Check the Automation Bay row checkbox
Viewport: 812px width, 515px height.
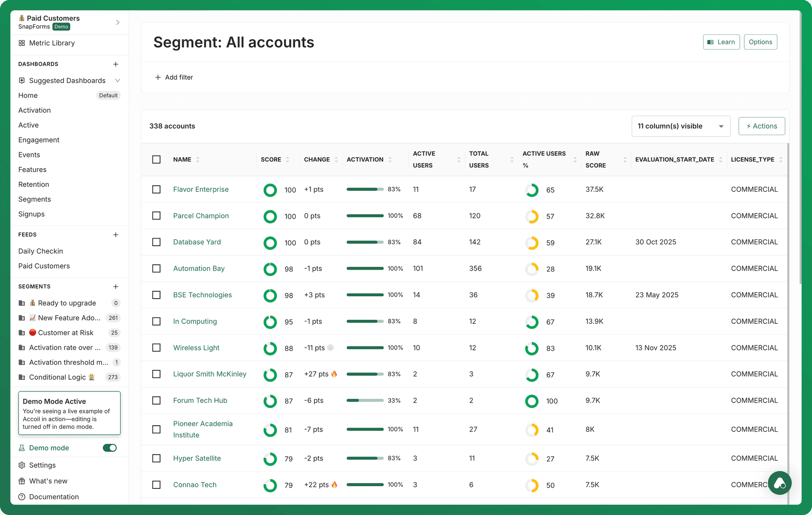(157, 268)
